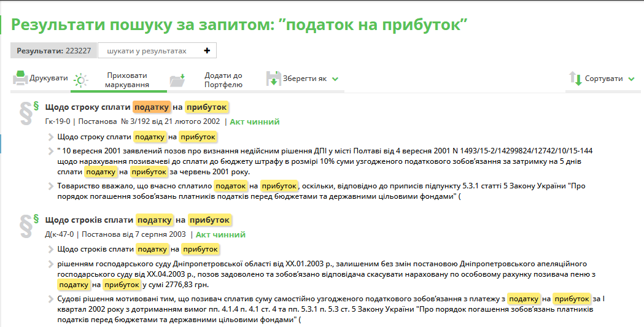Screen dimensions: 644x327
Task: Open the Зберегти як dropdown arrow
Action: pyautogui.click(x=335, y=79)
